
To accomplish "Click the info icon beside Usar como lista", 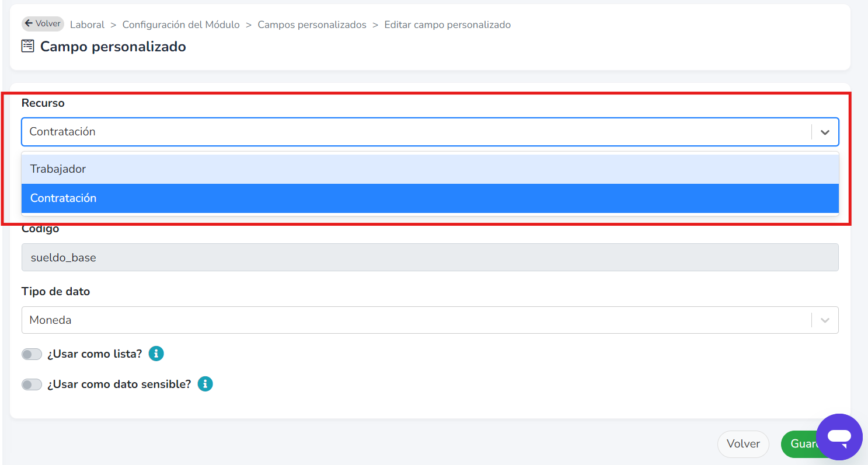I will pyautogui.click(x=156, y=354).
